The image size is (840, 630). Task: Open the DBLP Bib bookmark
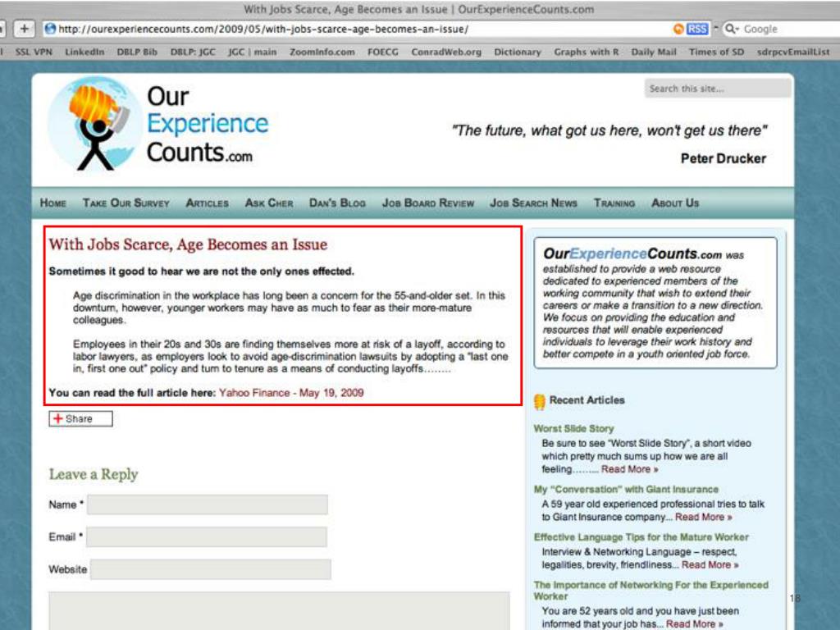coord(137,52)
